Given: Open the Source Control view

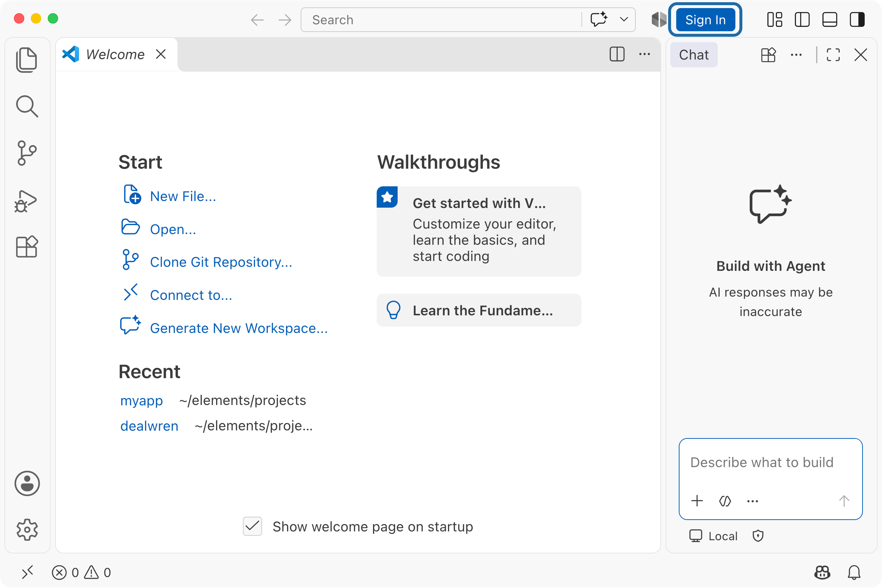Looking at the screenshot, I should pos(27,153).
